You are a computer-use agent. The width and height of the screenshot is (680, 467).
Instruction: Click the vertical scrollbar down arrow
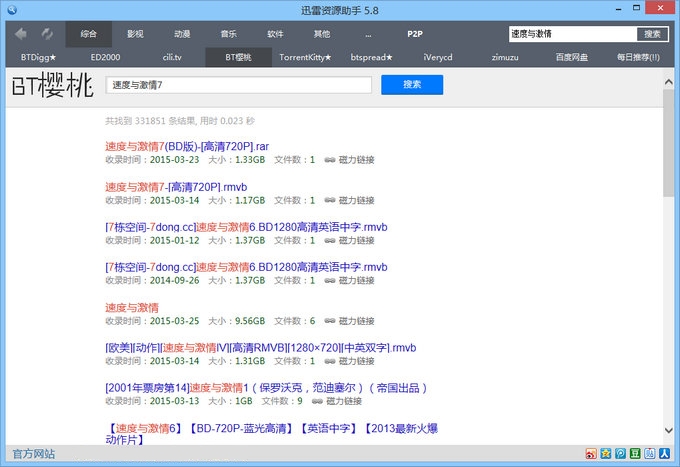click(669, 432)
